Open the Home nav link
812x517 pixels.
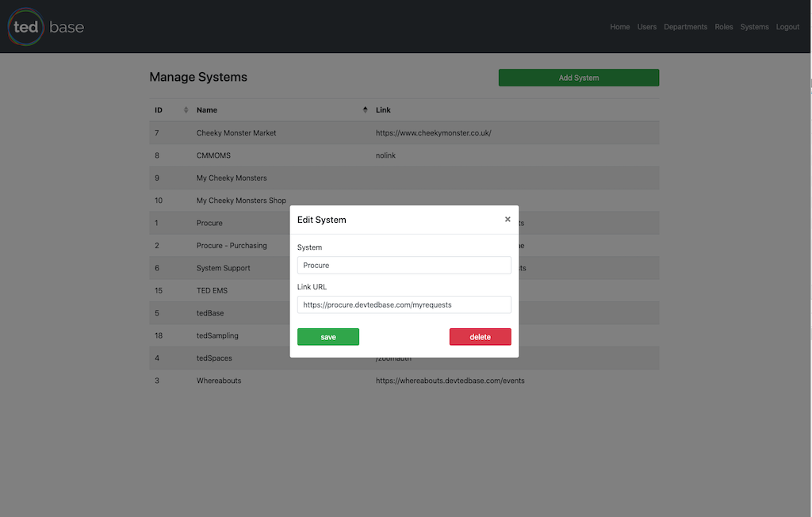(x=619, y=27)
